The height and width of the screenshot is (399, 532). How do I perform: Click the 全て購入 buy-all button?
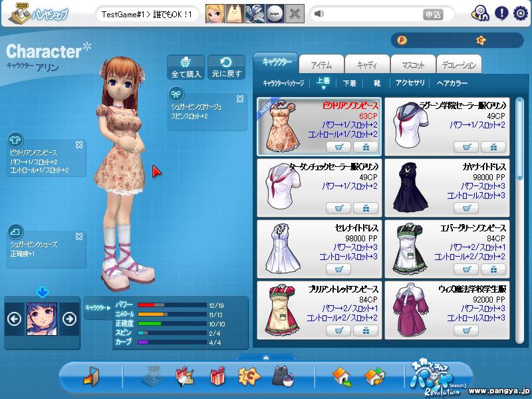tap(186, 68)
